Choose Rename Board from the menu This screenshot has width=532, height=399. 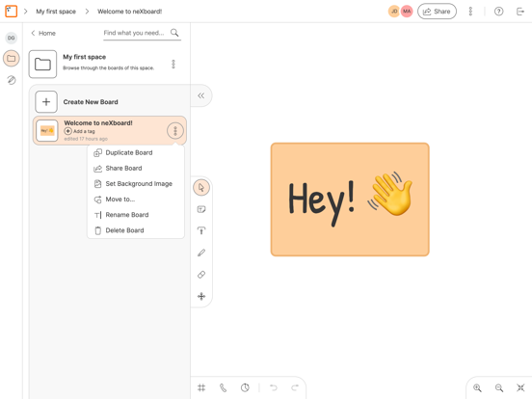pos(136,215)
